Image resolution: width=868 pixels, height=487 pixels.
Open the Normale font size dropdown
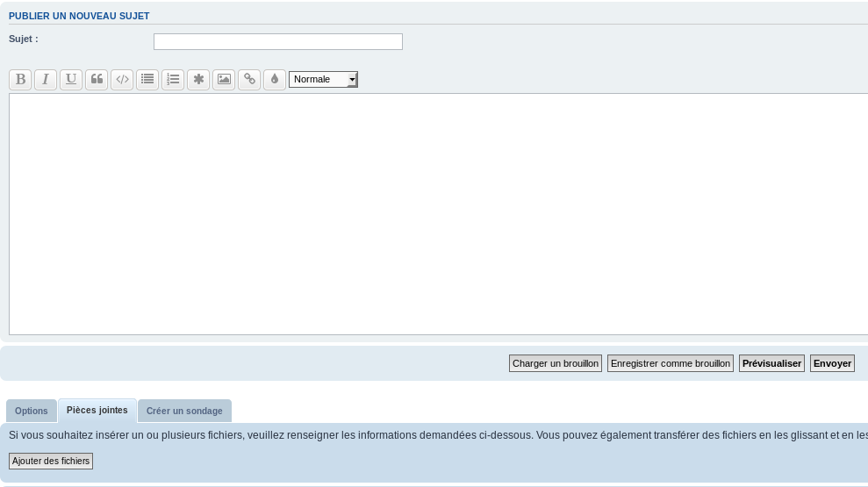(323, 79)
